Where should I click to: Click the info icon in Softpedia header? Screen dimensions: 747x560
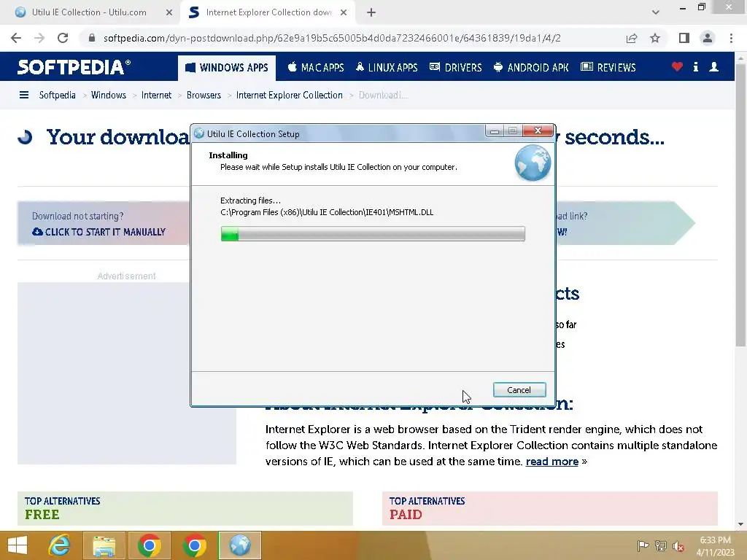695,66
